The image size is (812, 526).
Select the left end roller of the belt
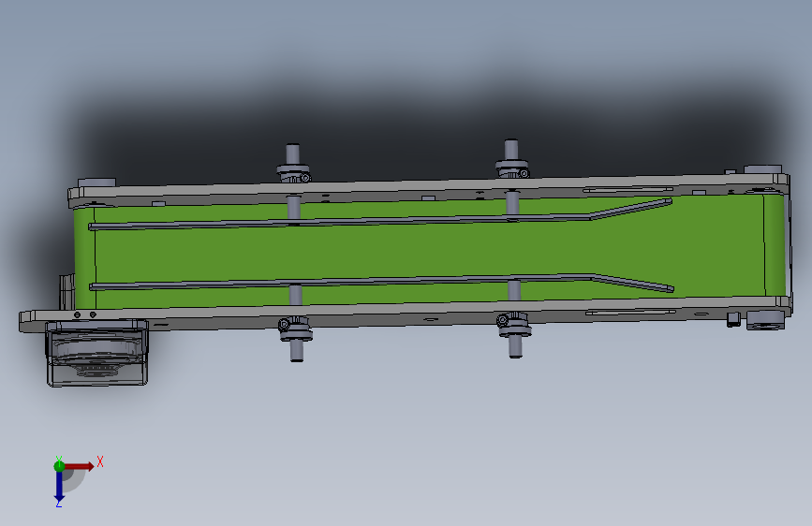click(84, 257)
